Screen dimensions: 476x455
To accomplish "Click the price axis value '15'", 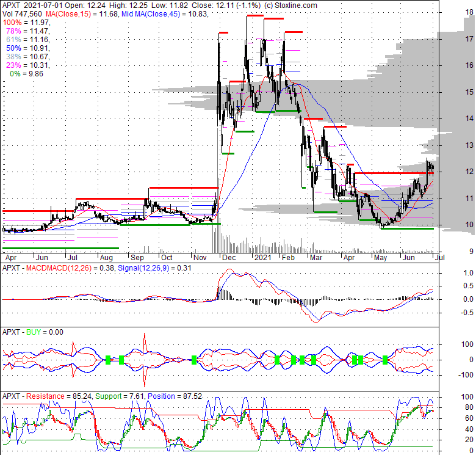I will coord(470,92).
